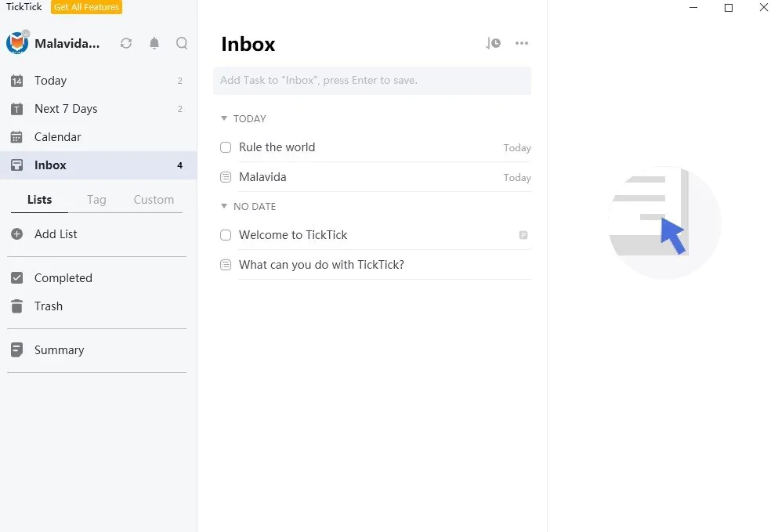Screen dimensions: 778x532
Task: Click the Add List plus icon
Action: (17, 234)
